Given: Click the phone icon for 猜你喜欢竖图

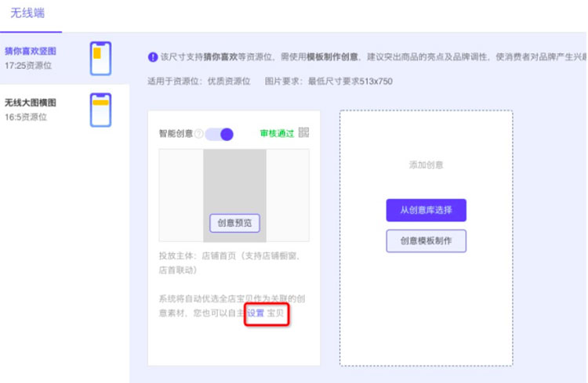Looking at the screenshot, I should click(100, 58).
